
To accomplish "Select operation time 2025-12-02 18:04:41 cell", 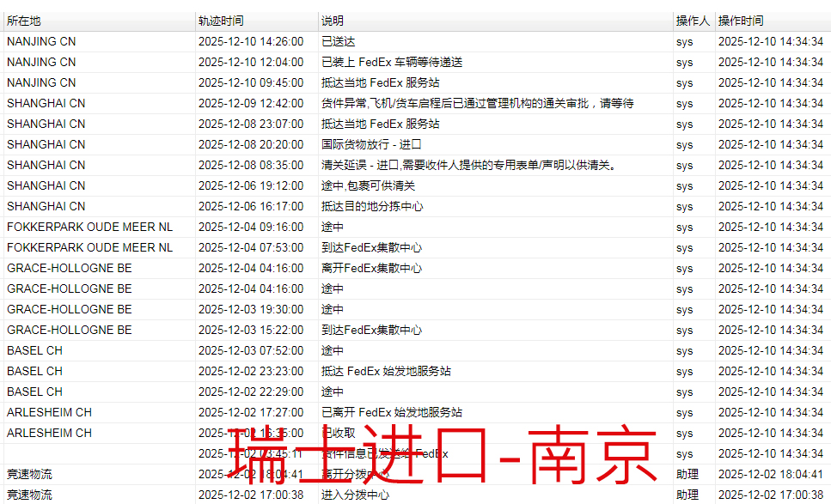I will (x=771, y=474).
